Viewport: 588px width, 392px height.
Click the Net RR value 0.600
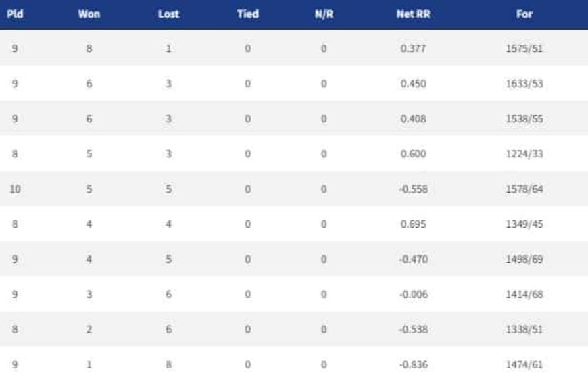[413, 154]
